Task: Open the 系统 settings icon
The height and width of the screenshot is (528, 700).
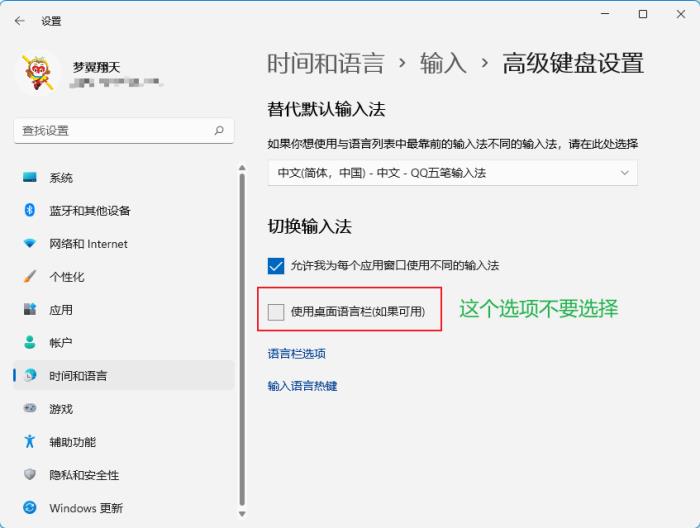Action: coord(30,178)
